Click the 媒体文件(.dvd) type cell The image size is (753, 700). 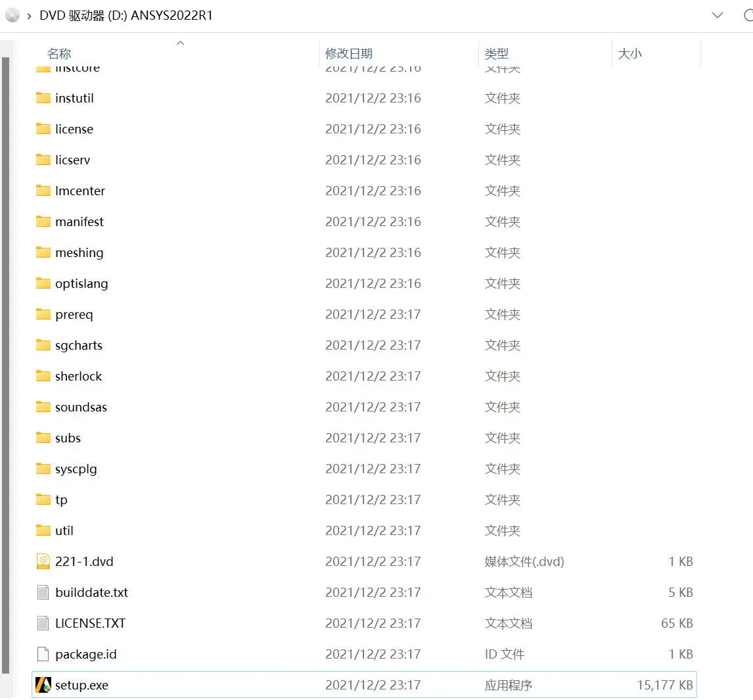[524, 561]
